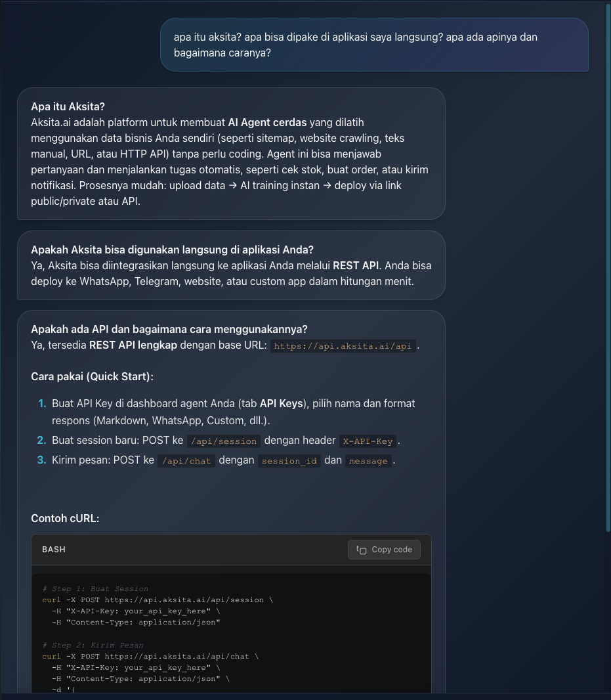
Task: Select the 'Apa itu Aksita?' answer bubble
Action: (x=233, y=154)
